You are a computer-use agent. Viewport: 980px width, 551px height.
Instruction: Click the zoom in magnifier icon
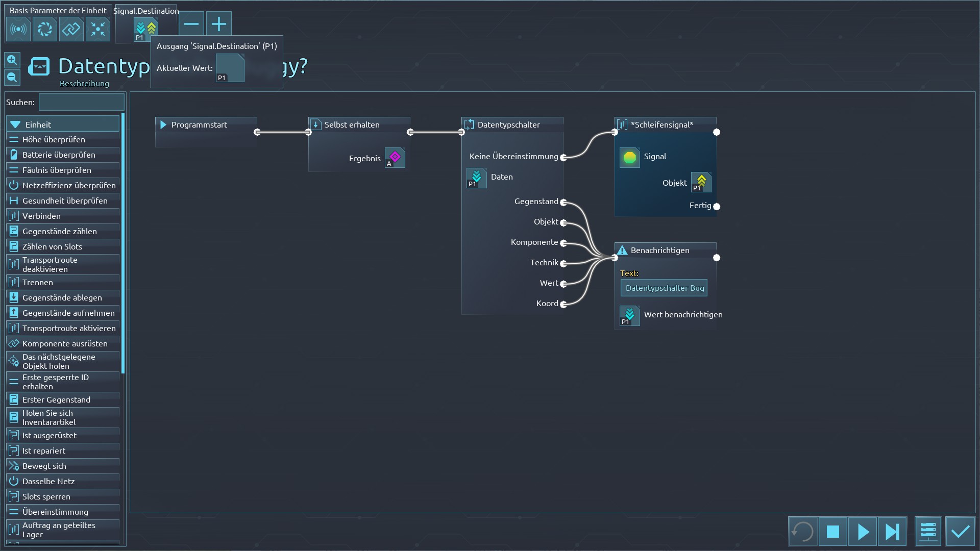point(12,60)
